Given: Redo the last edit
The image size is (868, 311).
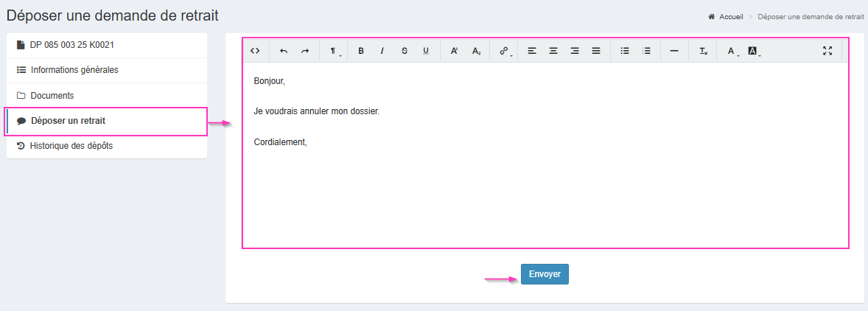Looking at the screenshot, I should 305,51.
